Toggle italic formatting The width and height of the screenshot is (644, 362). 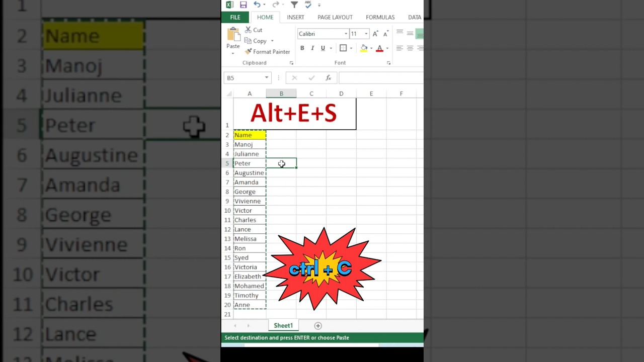click(312, 48)
